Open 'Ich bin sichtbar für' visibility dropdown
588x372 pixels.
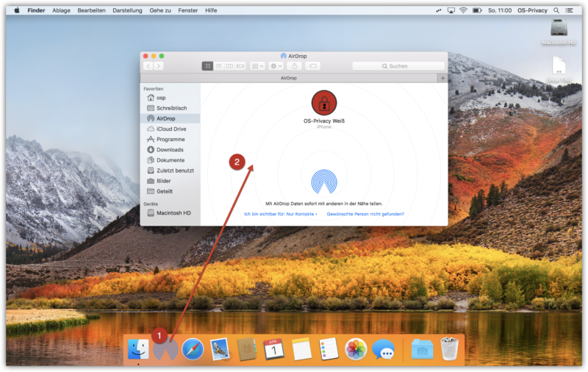tap(281, 214)
